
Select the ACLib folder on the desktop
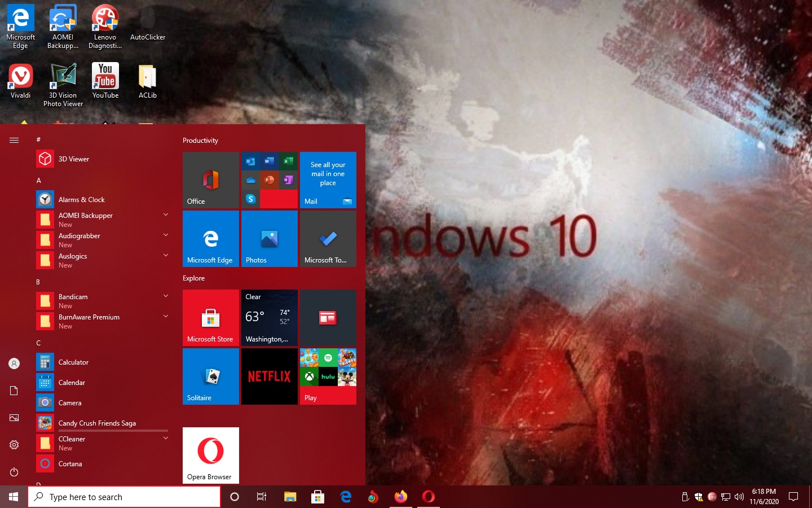pyautogui.click(x=148, y=81)
